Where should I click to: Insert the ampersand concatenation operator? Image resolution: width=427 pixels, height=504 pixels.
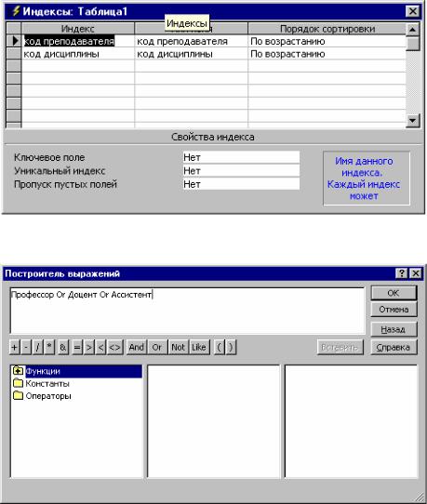(63, 347)
